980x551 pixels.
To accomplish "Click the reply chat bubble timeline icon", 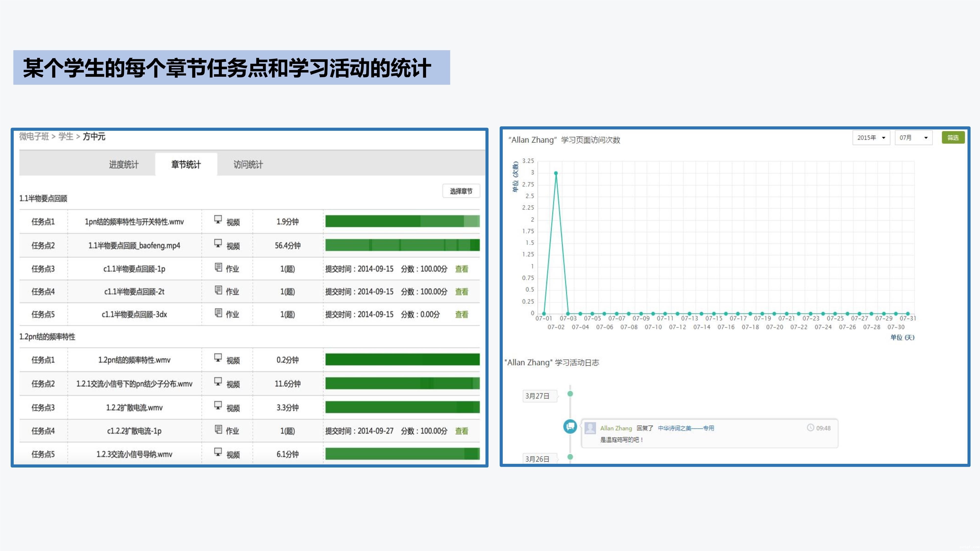I will [x=570, y=426].
